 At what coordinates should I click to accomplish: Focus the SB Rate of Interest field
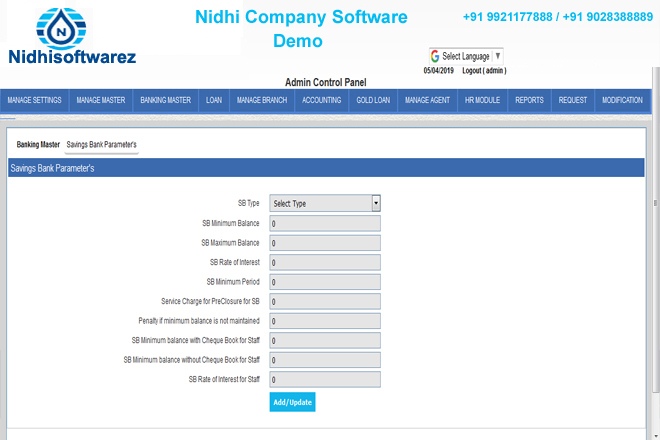(x=325, y=262)
